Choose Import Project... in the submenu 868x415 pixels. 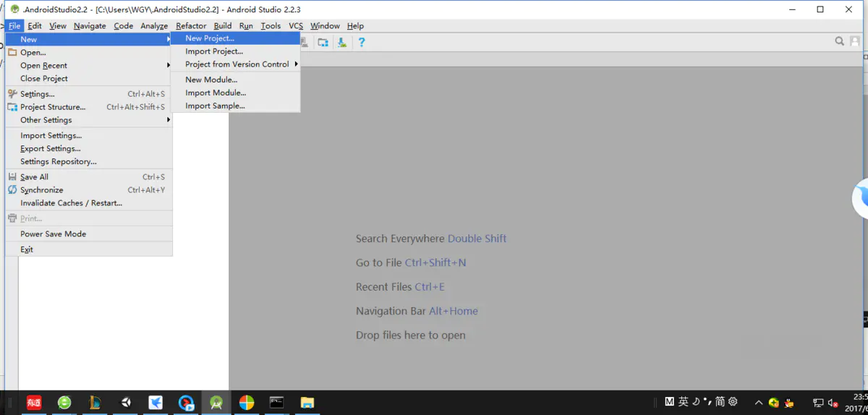click(235, 51)
